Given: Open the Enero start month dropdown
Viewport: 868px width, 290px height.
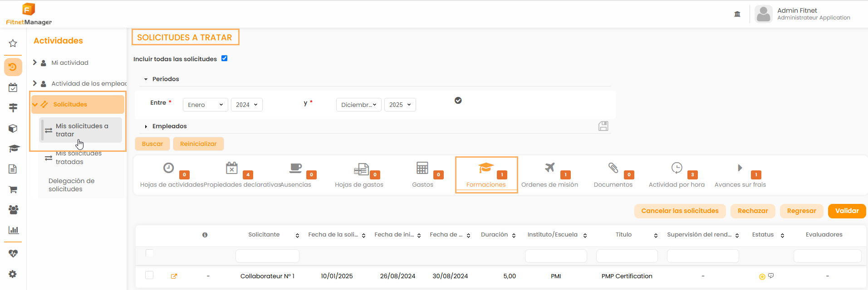Looking at the screenshot, I should (205, 105).
